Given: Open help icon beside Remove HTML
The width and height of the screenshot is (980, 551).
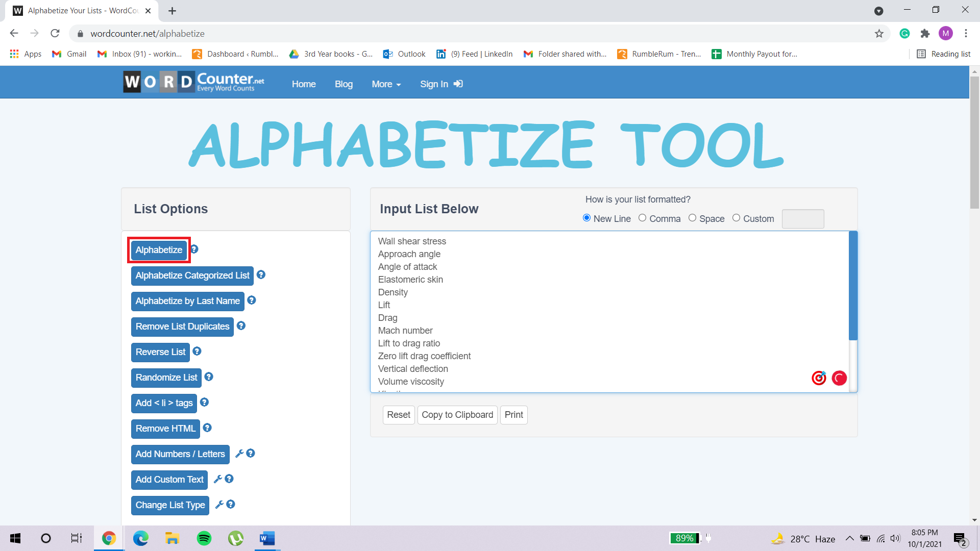Looking at the screenshot, I should 207,428.
